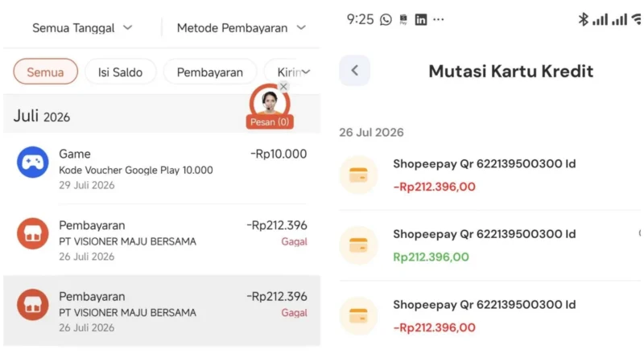
Task: Tap the LinkedIn notification icon
Action: pyautogui.click(x=420, y=19)
